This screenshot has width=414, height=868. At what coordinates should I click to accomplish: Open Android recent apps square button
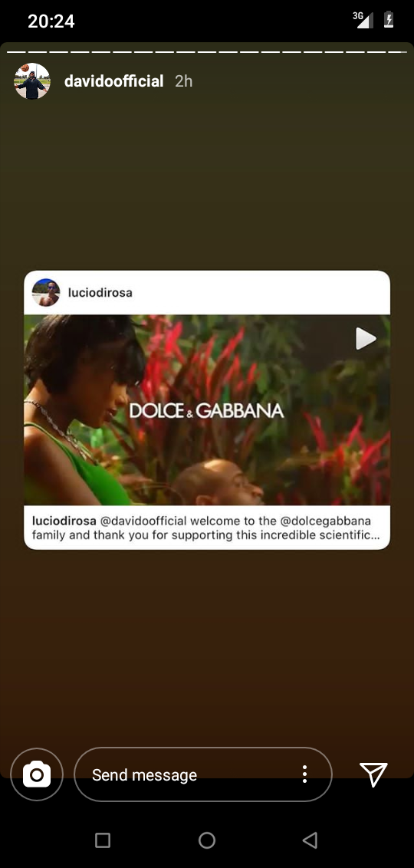click(103, 840)
